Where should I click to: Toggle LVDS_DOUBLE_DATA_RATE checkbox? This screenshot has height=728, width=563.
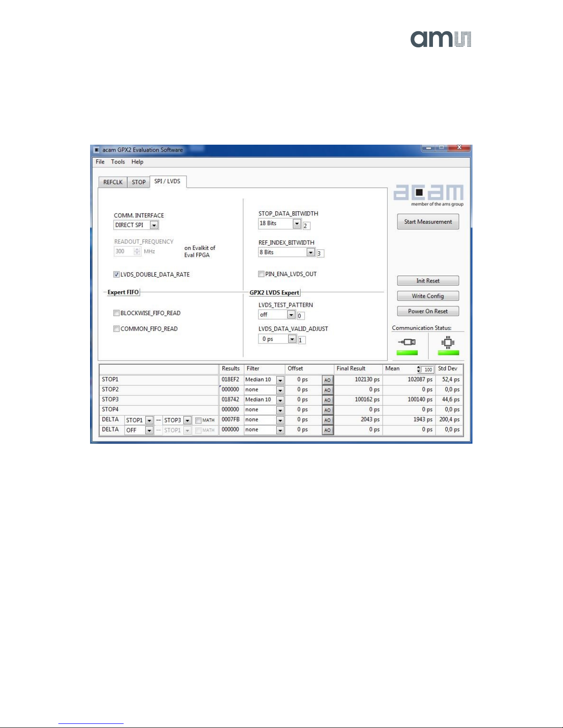[x=116, y=275]
